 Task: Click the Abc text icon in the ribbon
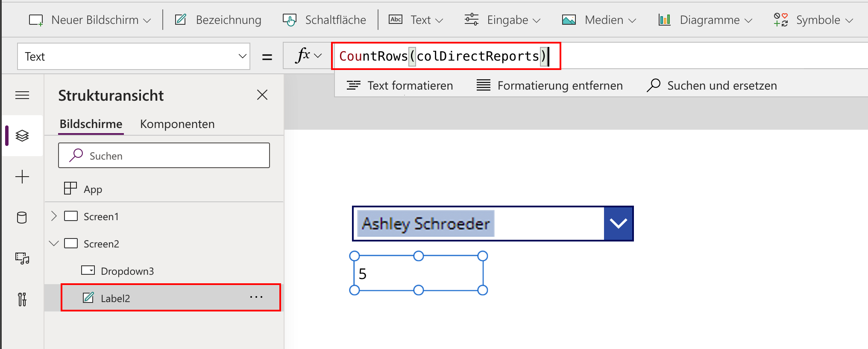coord(396,20)
